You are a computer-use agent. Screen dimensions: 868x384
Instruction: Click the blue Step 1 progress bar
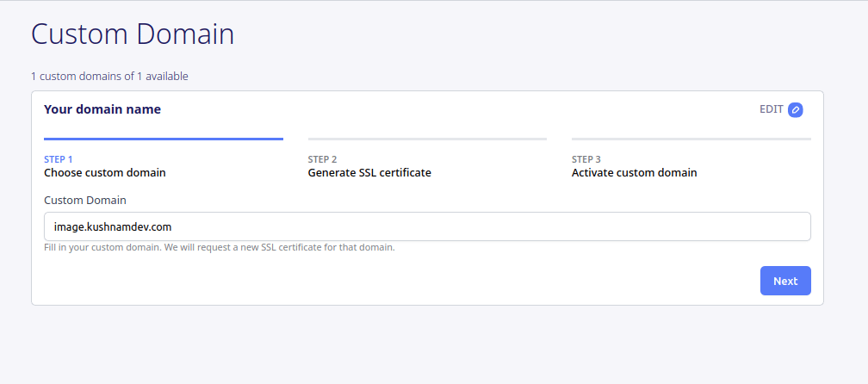click(164, 139)
